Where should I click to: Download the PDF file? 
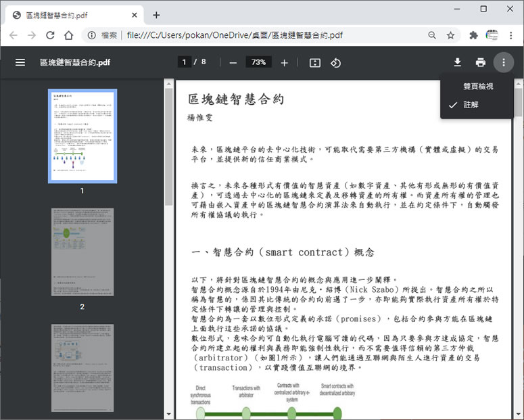click(x=457, y=62)
